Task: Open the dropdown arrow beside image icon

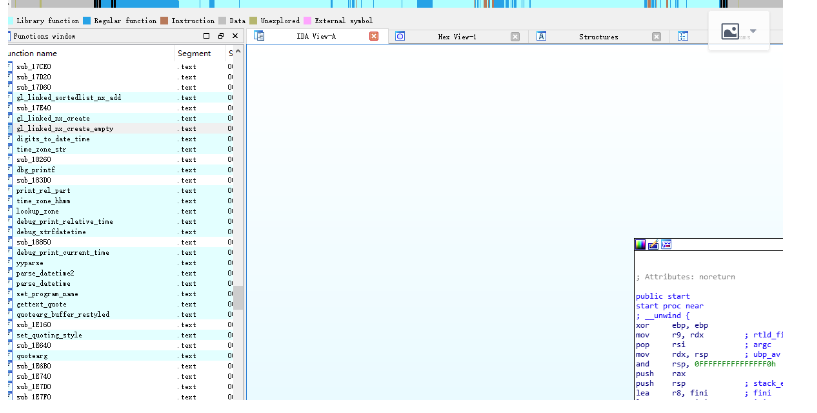Action: [x=752, y=32]
